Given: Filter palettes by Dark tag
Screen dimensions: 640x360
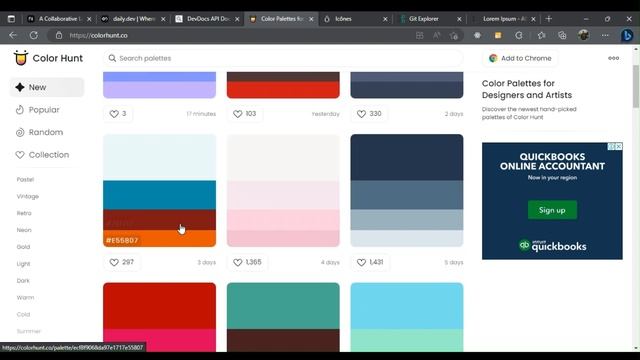Looking at the screenshot, I should tap(23, 281).
